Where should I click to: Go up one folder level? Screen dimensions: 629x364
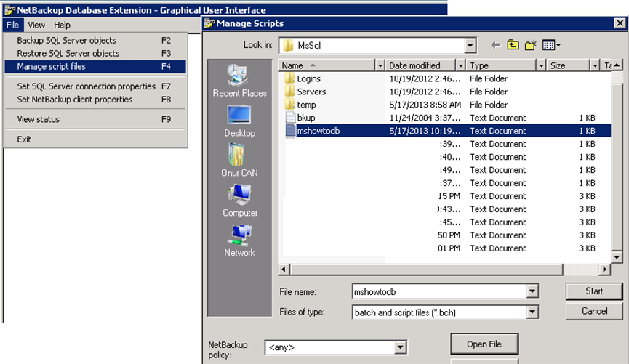coord(513,45)
